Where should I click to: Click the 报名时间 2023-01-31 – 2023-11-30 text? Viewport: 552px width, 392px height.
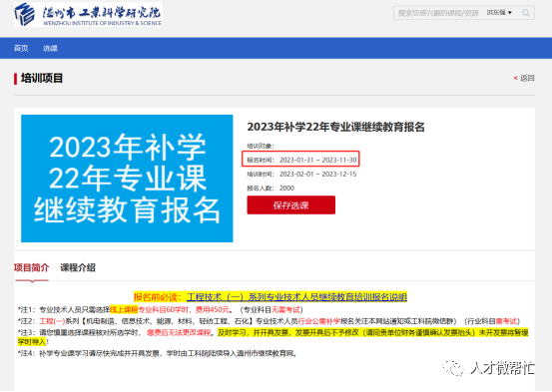pyautogui.click(x=301, y=160)
